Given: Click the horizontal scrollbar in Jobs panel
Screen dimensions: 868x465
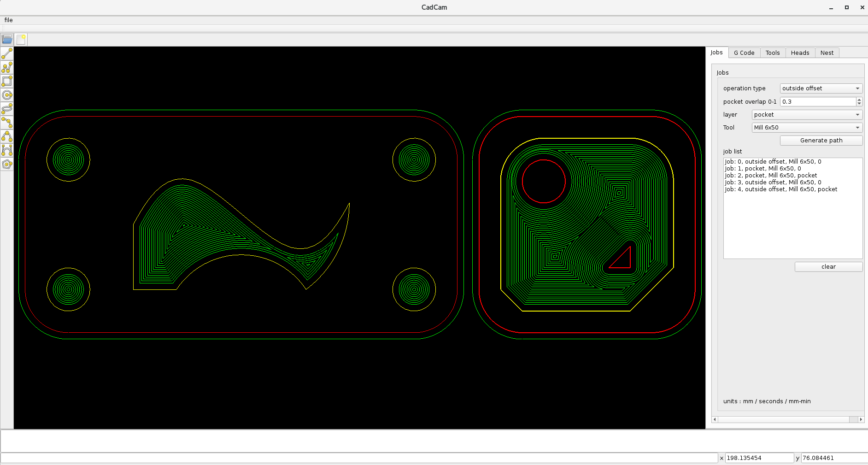Looking at the screenshot, I should (x=788, y=419).
